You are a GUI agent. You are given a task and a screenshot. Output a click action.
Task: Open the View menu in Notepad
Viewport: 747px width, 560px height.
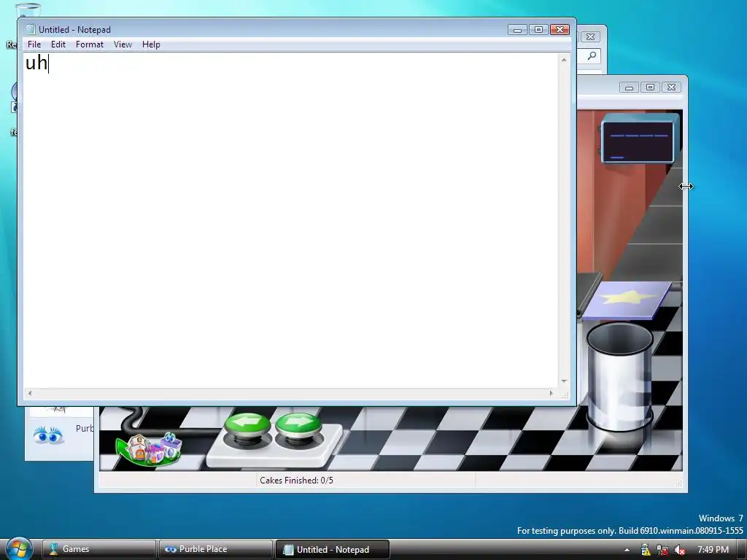click(x=123, y=44)
